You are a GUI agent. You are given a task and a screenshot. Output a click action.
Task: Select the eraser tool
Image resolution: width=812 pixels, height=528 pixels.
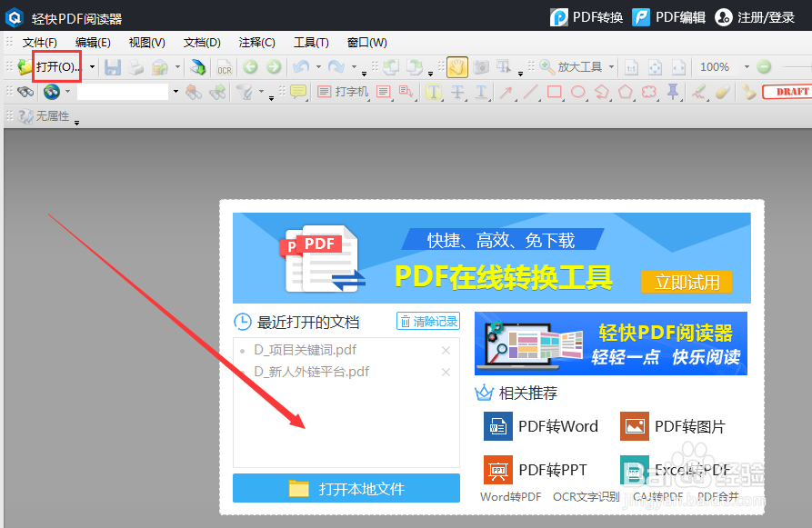(722, 92)
